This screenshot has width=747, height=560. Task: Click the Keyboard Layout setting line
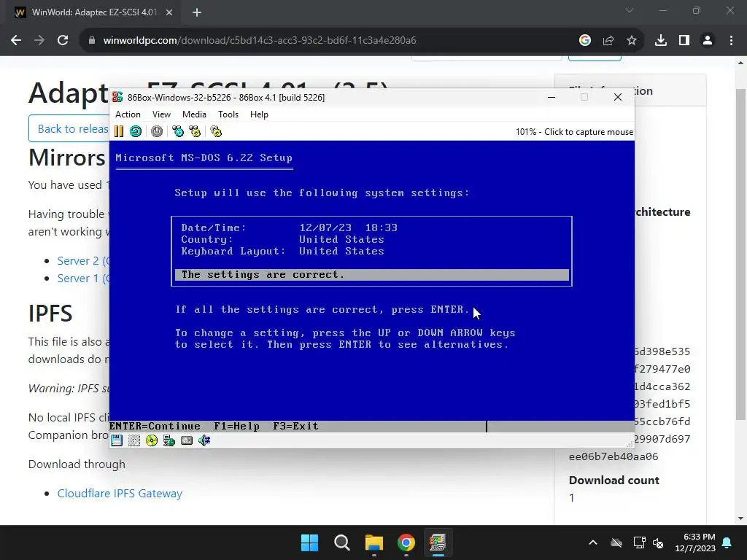(282, 251)
